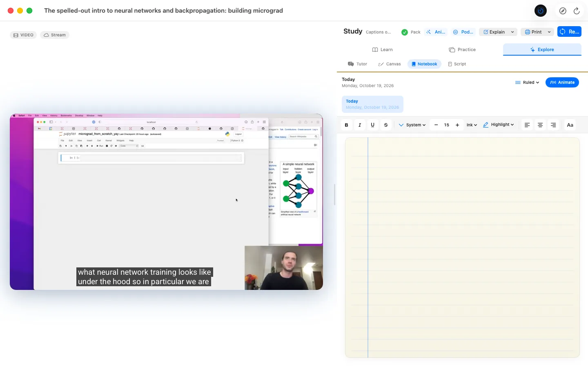Click the green Pack checkmark icon
The height and width of the screenshot is (368, 588).
click(405, 32)
